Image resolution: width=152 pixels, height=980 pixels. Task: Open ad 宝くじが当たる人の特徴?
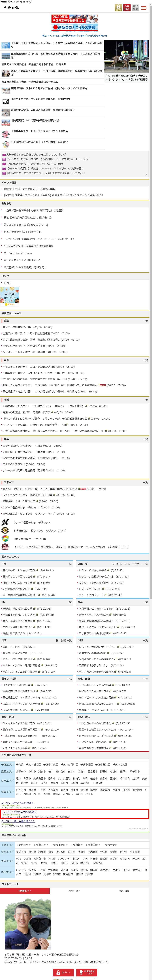point(17,803)
